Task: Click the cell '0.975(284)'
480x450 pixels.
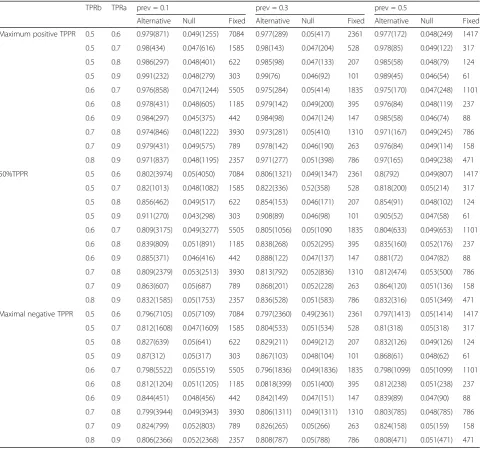Action: pos(272,90)
